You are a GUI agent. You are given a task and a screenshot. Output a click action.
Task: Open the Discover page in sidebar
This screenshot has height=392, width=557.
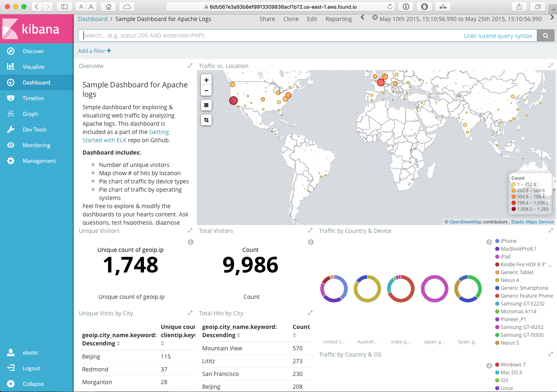(33, 51)
